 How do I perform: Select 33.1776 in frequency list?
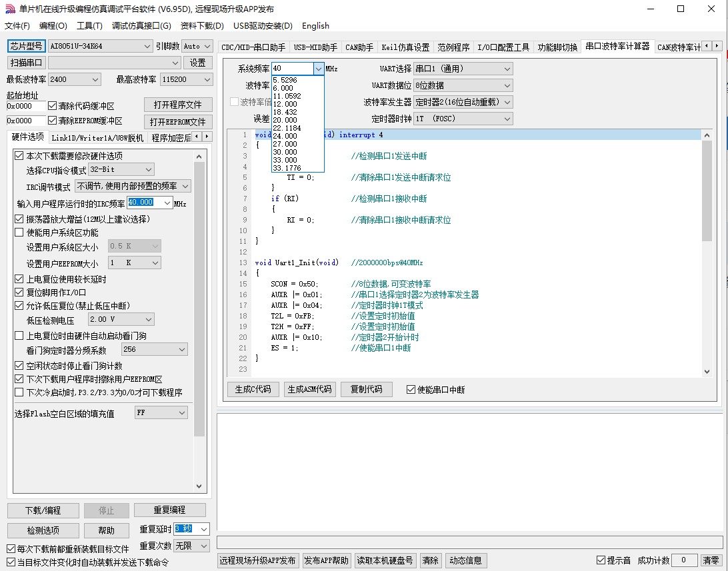[x=297, y=168]
